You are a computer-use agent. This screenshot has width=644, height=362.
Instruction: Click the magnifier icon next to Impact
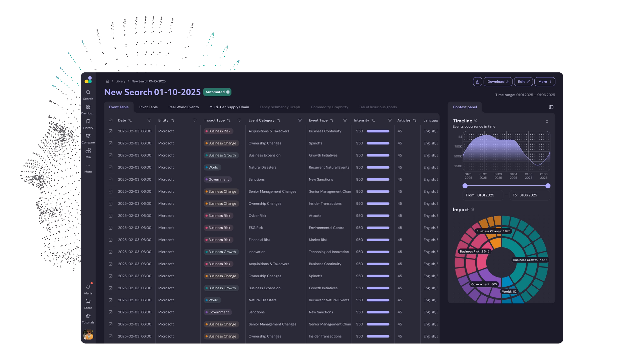click(x=473, y=209)
